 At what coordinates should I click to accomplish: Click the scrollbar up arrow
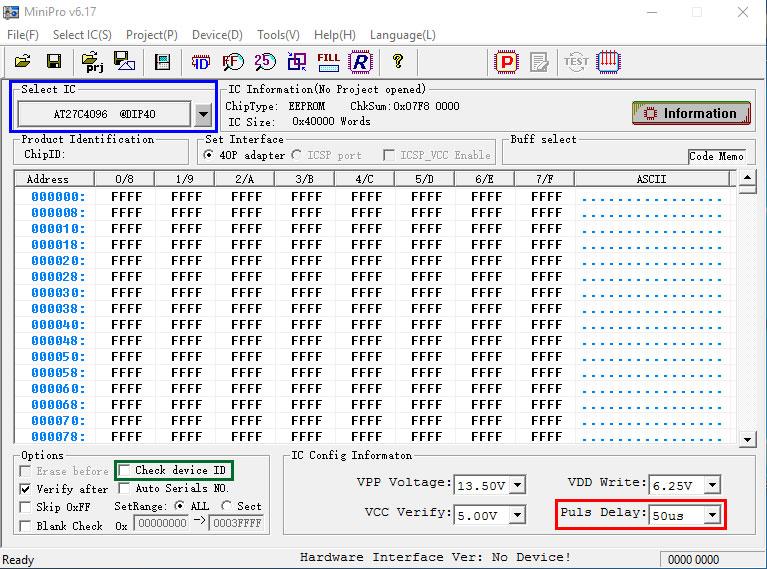pyautogui.click(x=747, y=178)
